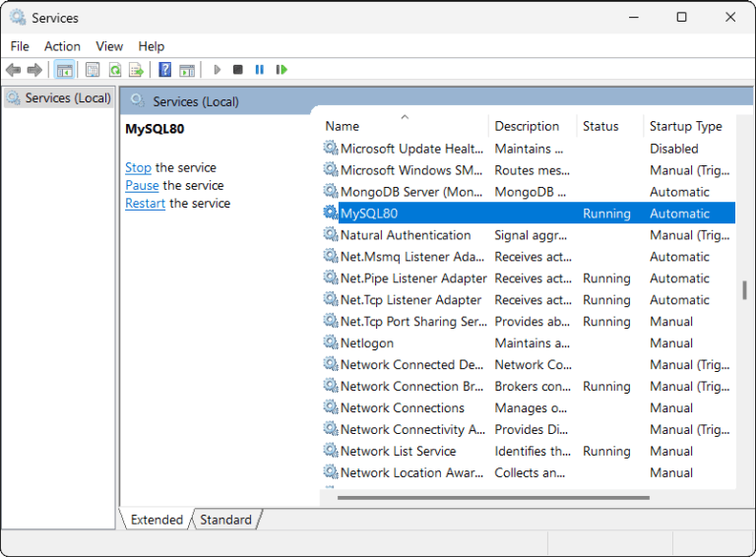
Task: Open the Action menu
Action: (62, 46)
